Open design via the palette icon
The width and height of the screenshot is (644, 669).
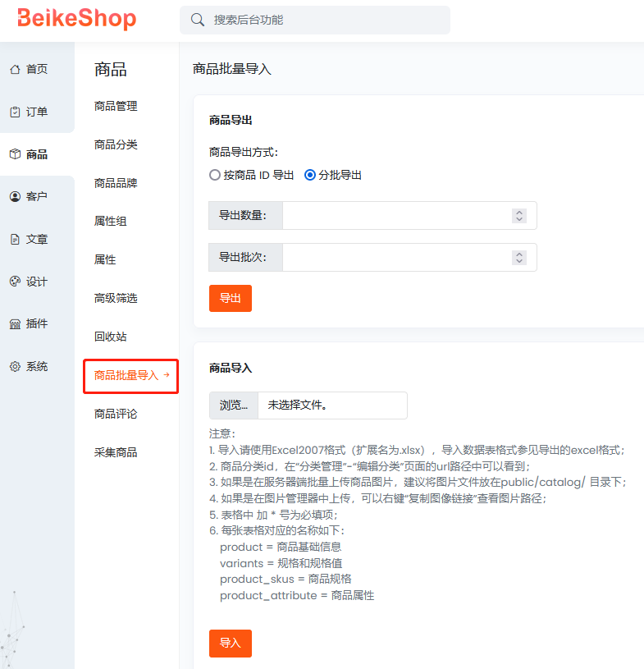pyautogui.click(x=15, y=282)
